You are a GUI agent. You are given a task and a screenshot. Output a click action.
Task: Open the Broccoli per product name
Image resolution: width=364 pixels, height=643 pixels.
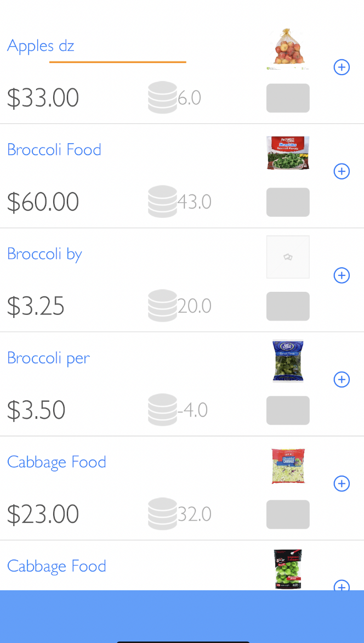(x=48, y=358)
